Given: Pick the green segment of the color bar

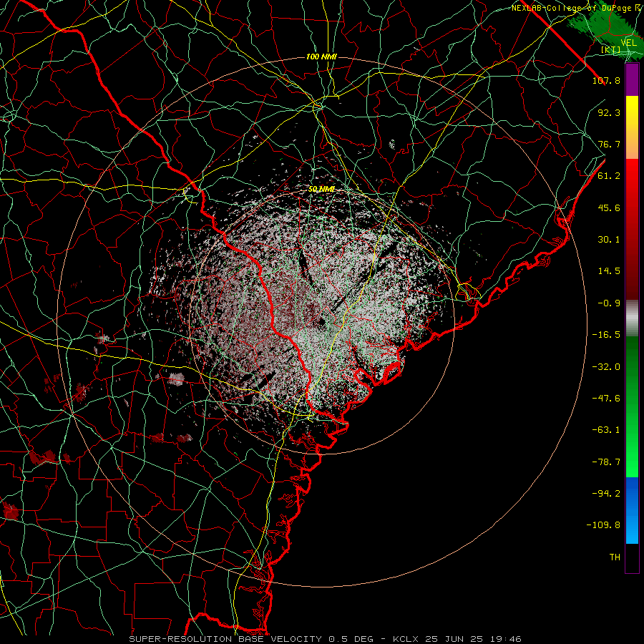Looking at the screenshot, I should click(x=632, y=406).
